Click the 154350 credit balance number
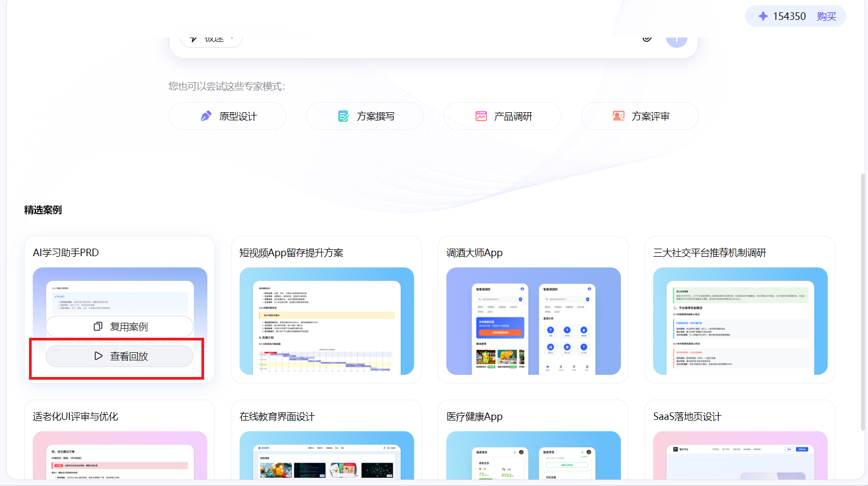Image resolution: width=868 pixels, height=486 pixels. 789,17
